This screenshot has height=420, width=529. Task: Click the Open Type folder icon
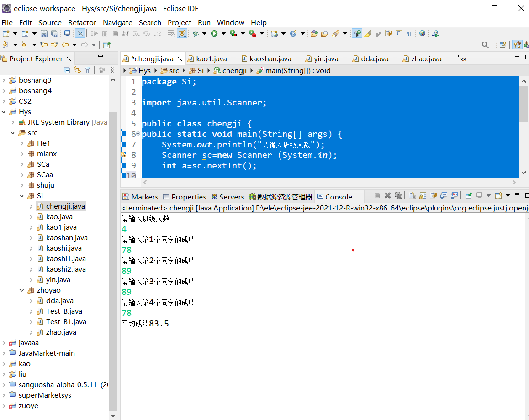click(x=314, y=33)
